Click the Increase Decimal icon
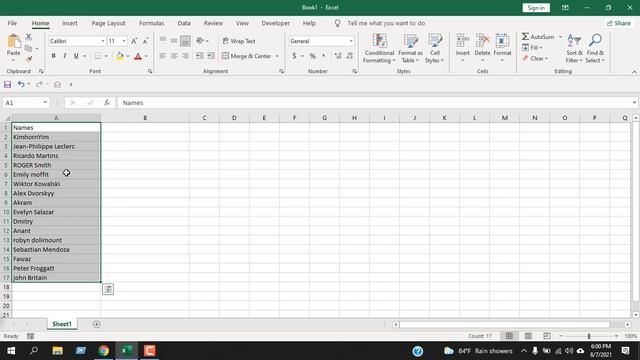 click(338, 56)
